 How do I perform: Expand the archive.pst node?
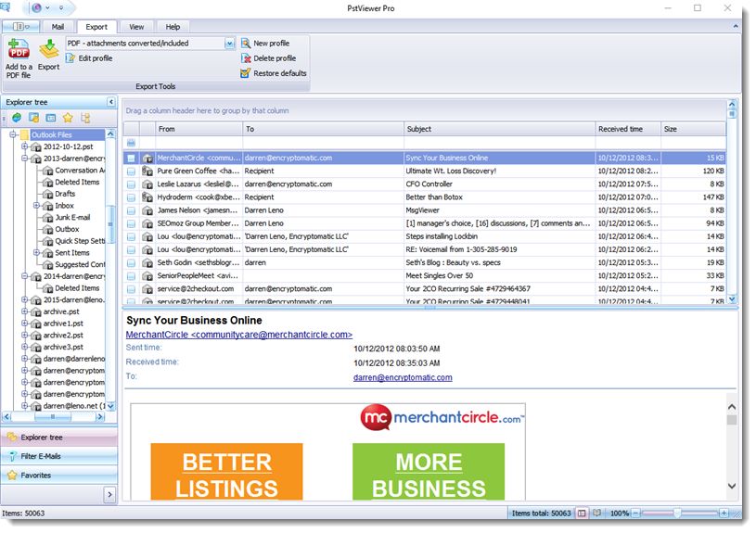point(25,311)
